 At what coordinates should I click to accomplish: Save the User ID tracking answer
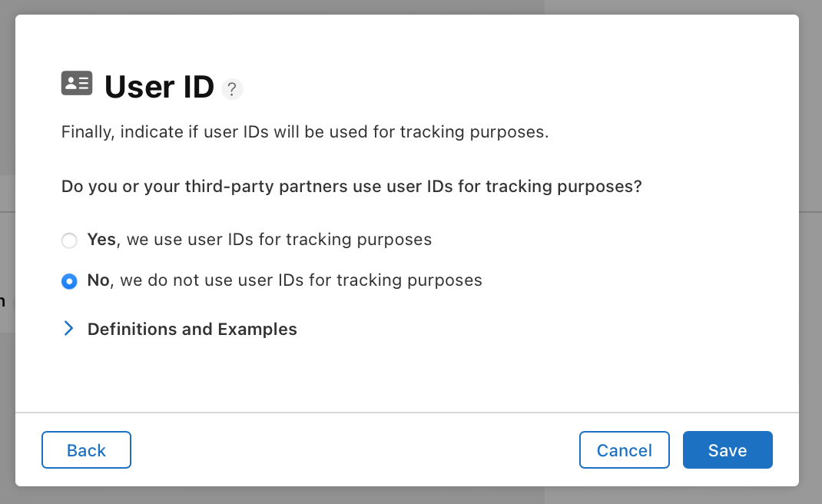(x=728, y=450)
